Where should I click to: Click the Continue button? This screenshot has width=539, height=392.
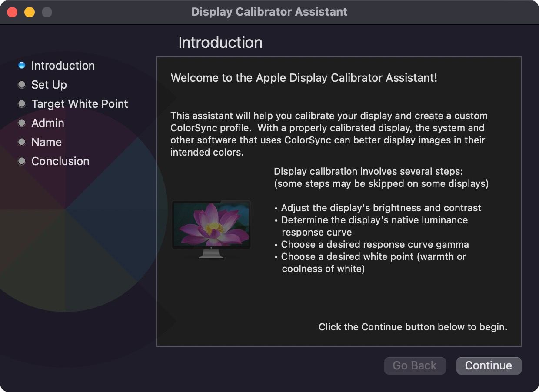click(489, 365)
